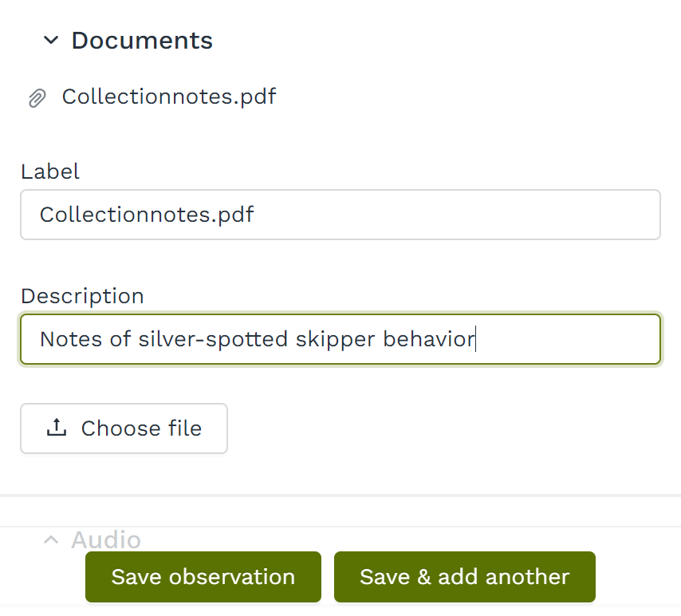Click inside the Label input field

pyautogui.click(x=340, y=215)
